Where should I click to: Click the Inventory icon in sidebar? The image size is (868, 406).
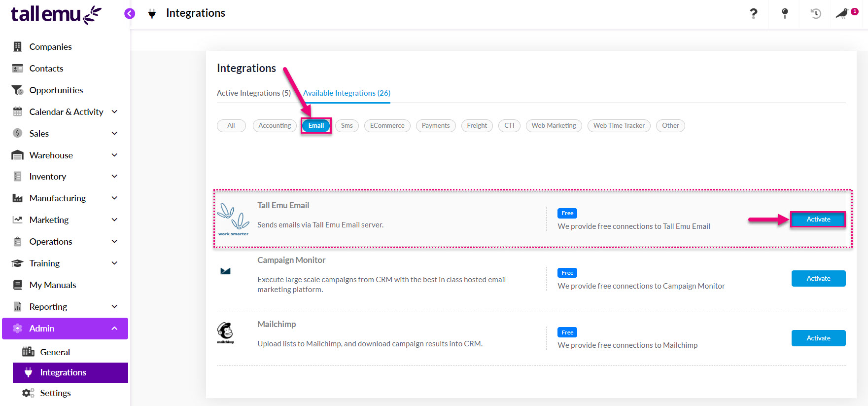18,176
